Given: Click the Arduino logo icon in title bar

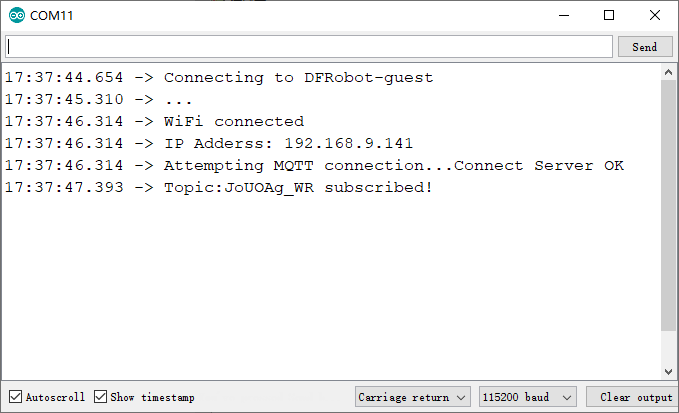Looking at the screenshot, I should 17,15.
